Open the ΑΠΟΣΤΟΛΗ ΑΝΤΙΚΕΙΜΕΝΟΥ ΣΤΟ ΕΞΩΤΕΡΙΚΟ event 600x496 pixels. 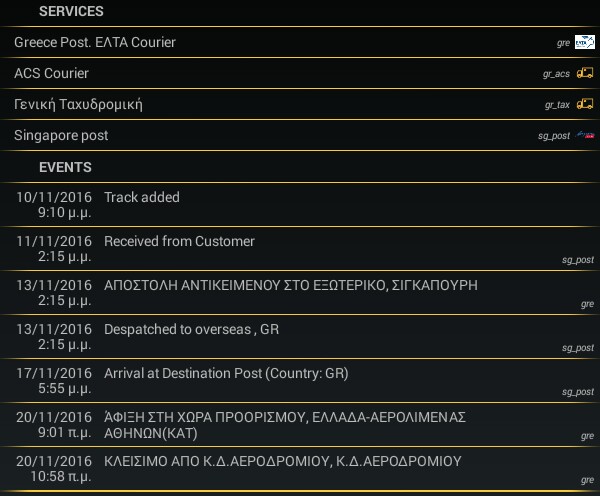coord(290,285)
